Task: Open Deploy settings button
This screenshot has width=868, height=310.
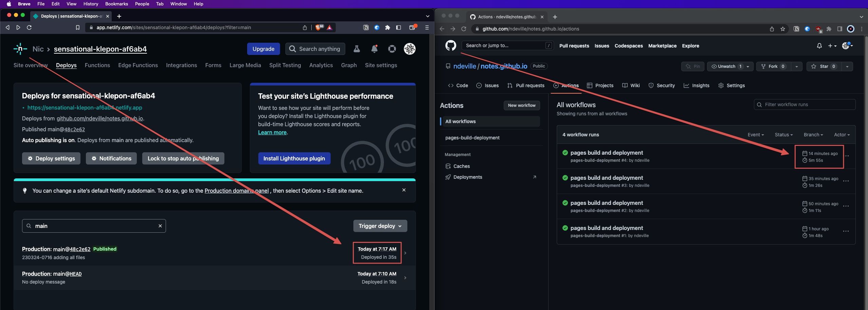Action: [x=51, y=158]
